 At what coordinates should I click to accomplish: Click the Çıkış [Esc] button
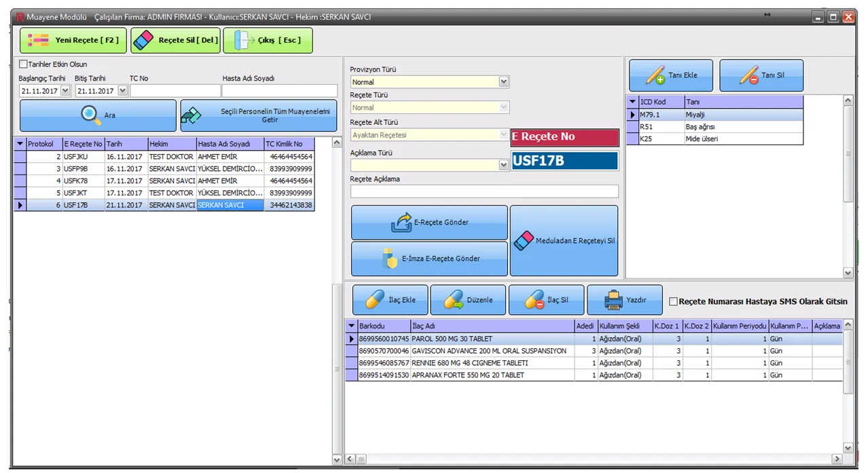point(268,41)
